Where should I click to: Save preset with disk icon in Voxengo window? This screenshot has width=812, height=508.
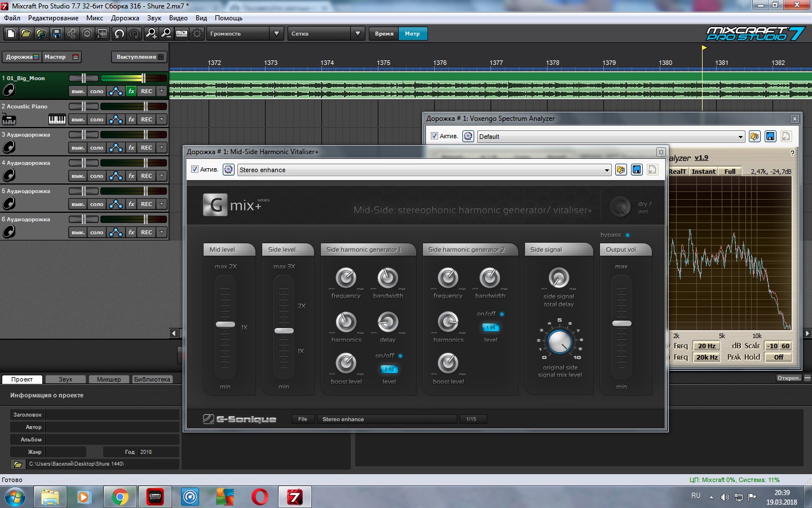770,136
